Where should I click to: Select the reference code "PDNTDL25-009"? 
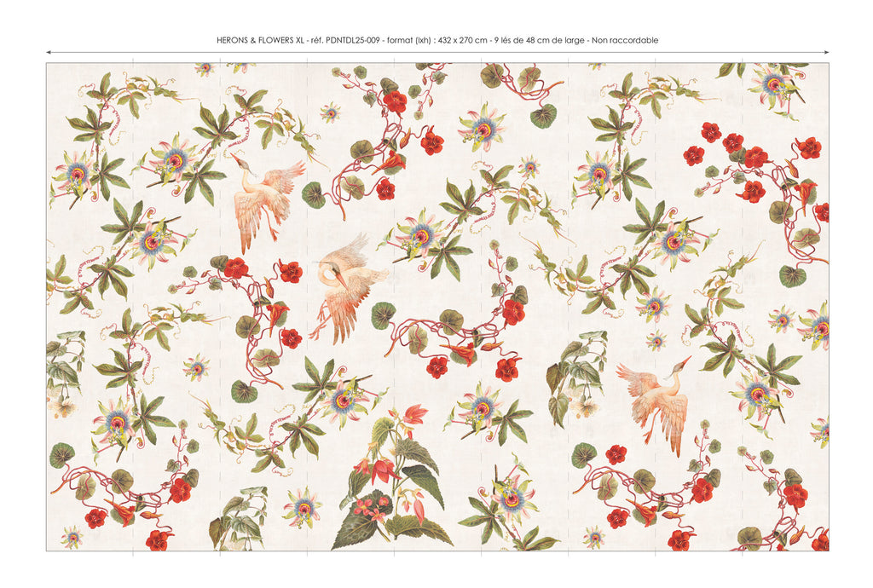pyautogui.click(x=353, y=40)
